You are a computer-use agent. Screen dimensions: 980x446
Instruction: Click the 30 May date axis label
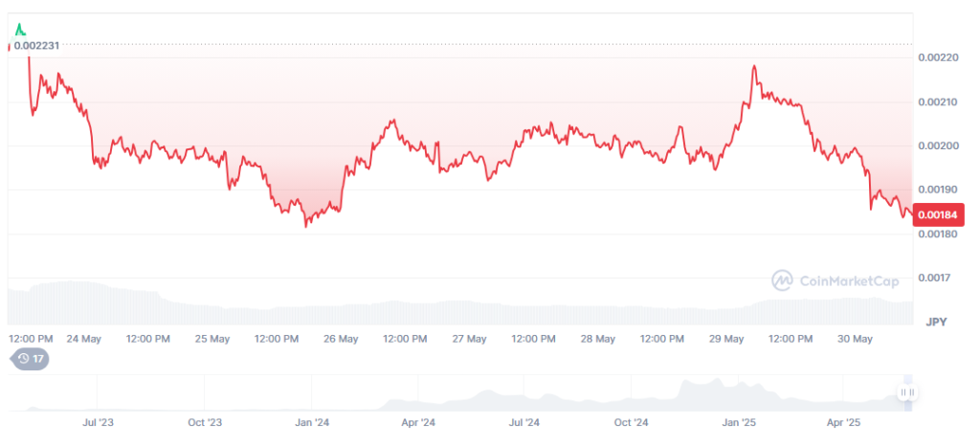(855, 339)
